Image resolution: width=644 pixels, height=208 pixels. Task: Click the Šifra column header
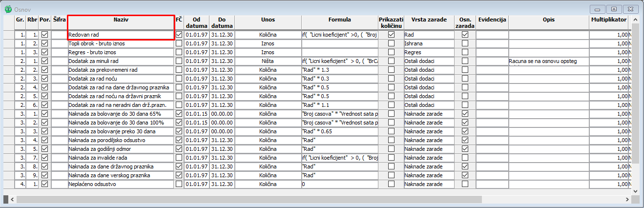pos(59,22)
